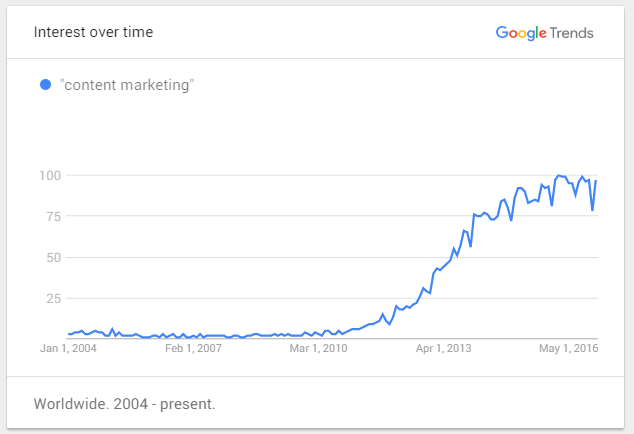Select the Apr 1, 2013 date label
The width and height of the screenshot is (634, 434).
pyautogui.click(x=445, y=349)
